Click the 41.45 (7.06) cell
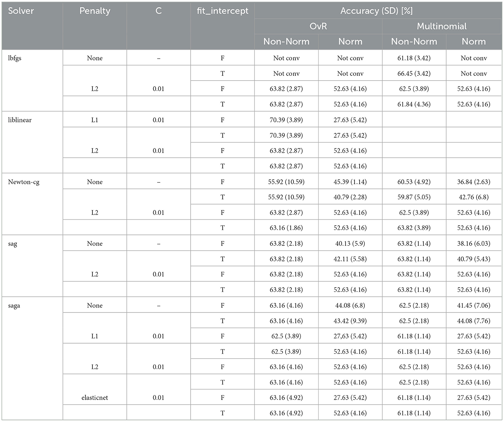 tap(474, 306)
